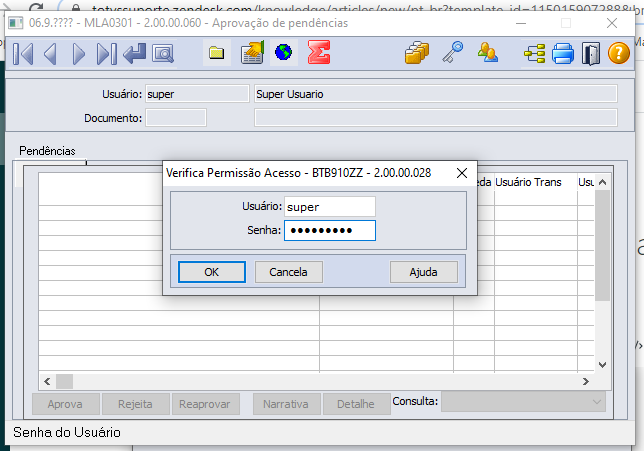Screen dimensions: 644x451
Task: Click the yellow folder icon
Action: coord(216,53)
